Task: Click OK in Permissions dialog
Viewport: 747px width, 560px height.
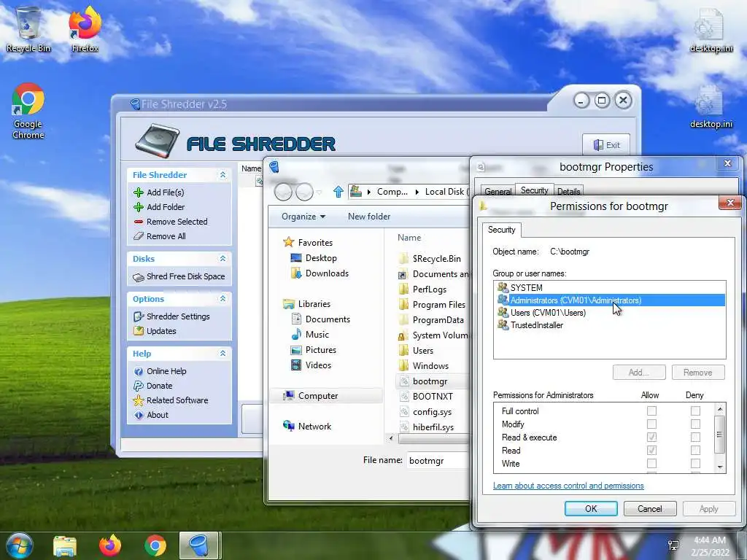Action: 591,508
